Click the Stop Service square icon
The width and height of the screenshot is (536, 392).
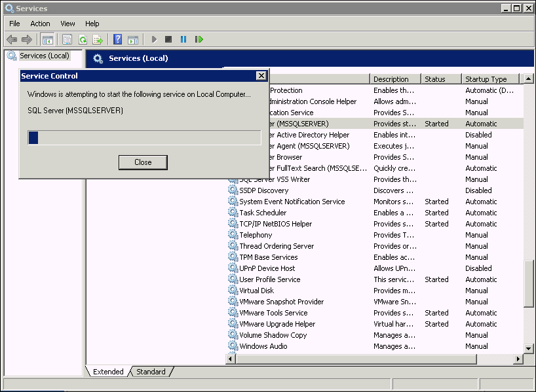[168, 39]
